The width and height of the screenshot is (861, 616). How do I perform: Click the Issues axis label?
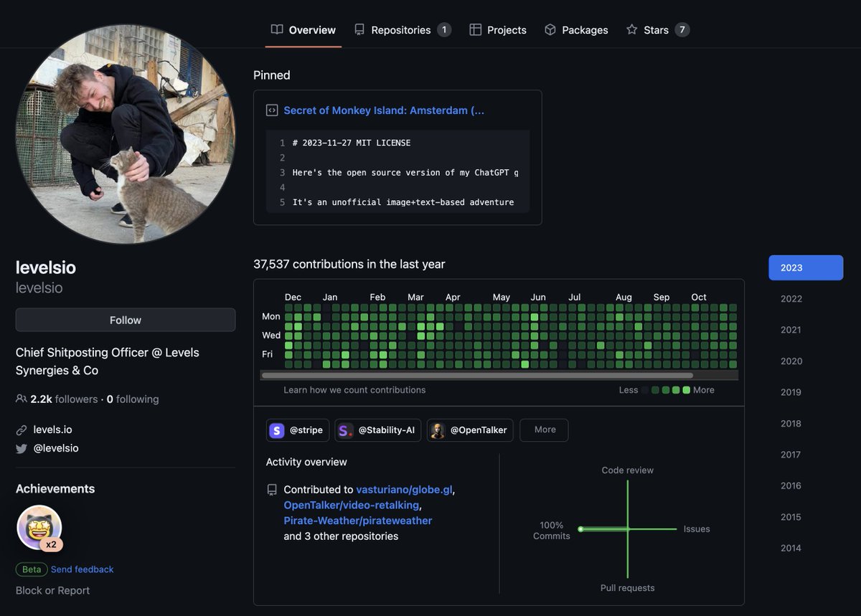click(697, 529)
